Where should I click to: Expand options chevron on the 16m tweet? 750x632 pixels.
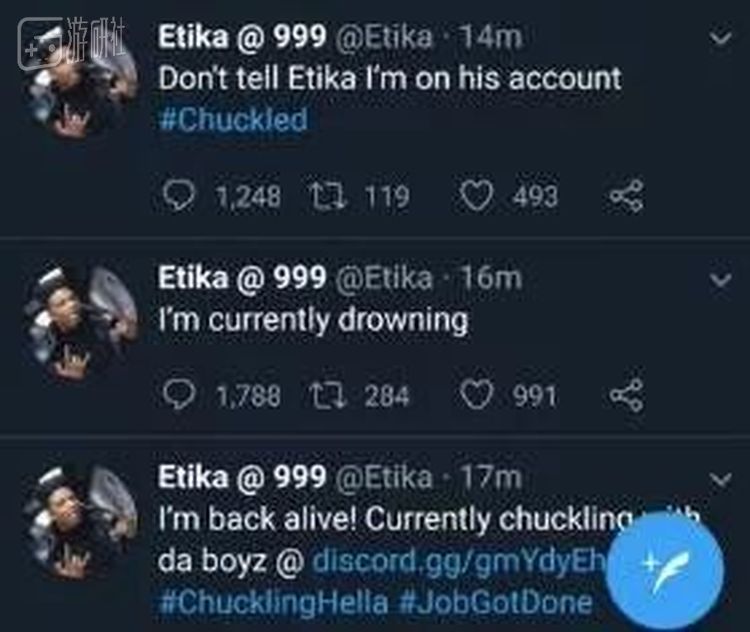tap(720, 281)
